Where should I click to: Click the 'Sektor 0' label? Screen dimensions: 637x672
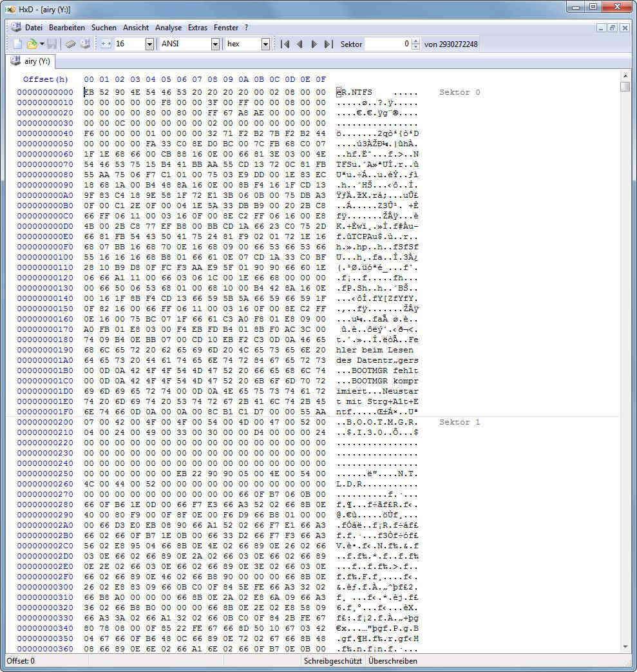[459, 92]
